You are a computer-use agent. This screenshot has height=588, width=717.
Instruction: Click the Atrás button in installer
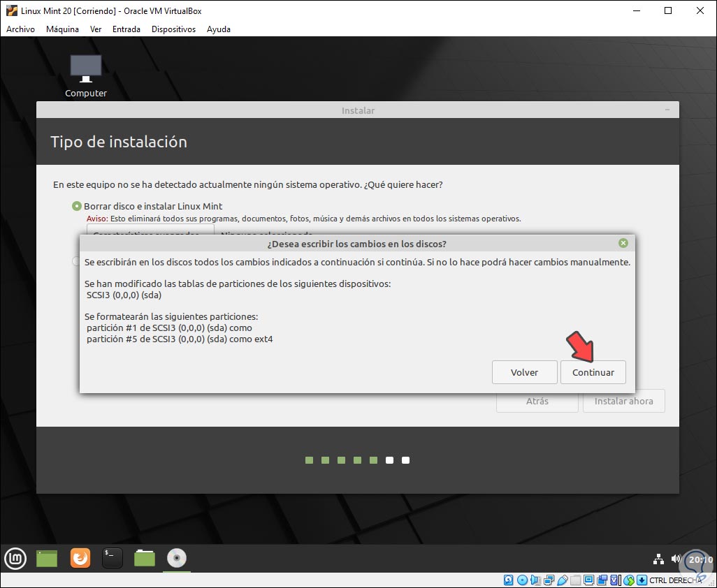point(537,401)
